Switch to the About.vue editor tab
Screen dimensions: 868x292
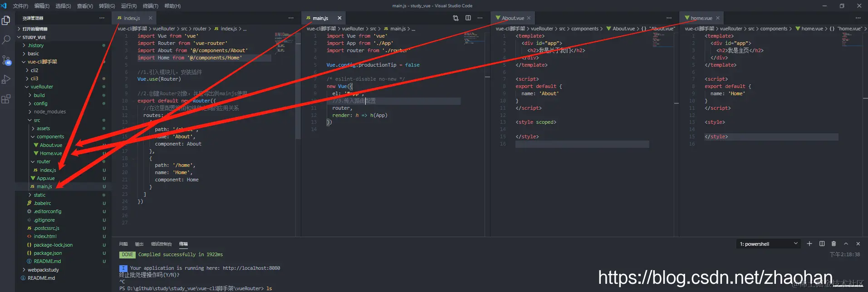click(513, 18)
